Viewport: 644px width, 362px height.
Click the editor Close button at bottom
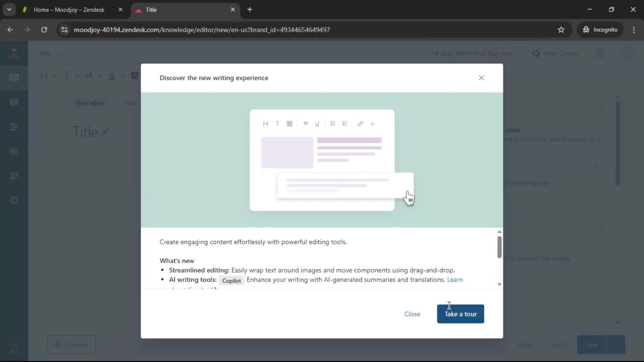click(x=526, y=345)
